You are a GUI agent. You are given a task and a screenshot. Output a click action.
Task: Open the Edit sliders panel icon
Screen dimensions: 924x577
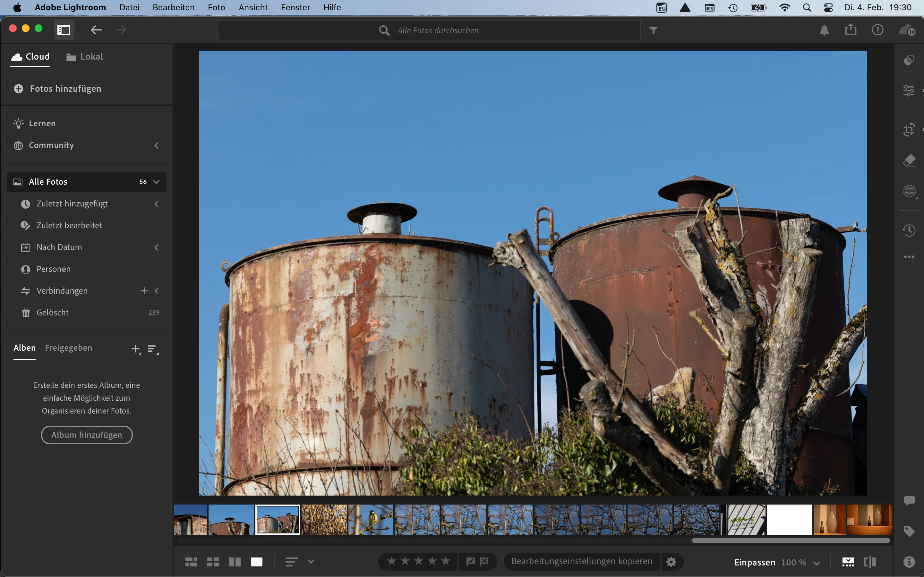[909, 91]
